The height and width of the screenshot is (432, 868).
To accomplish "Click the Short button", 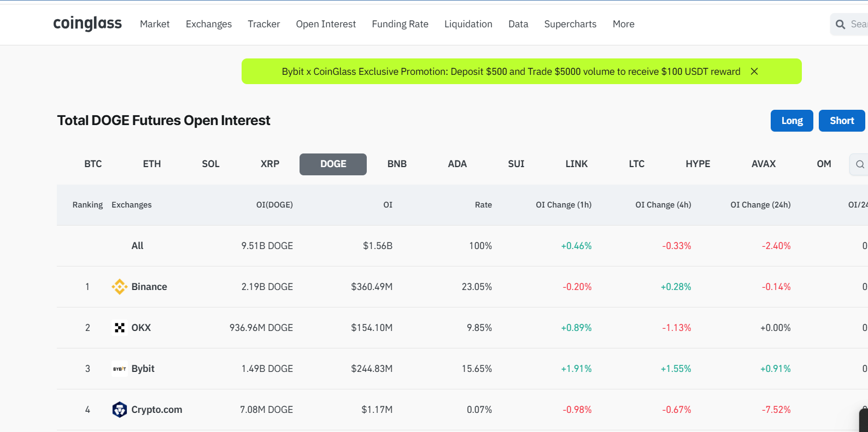I will pos(842,121).
